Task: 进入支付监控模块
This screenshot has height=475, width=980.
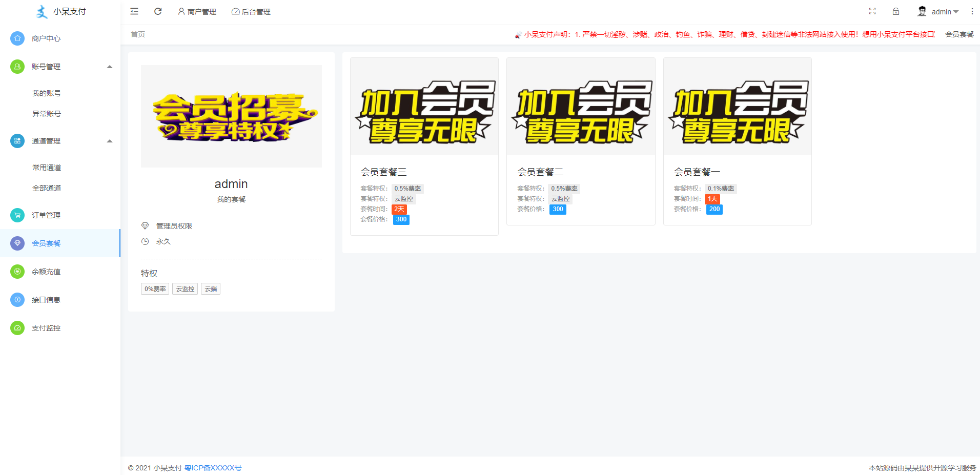Action: (x=46, y=327)
